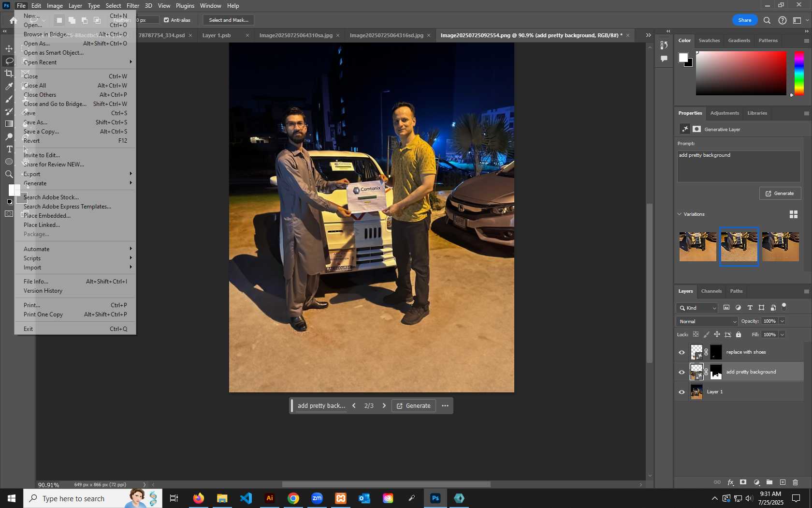Click Generate in the Properties panel
The image size is (812, 508).
(x=780, y=194)
